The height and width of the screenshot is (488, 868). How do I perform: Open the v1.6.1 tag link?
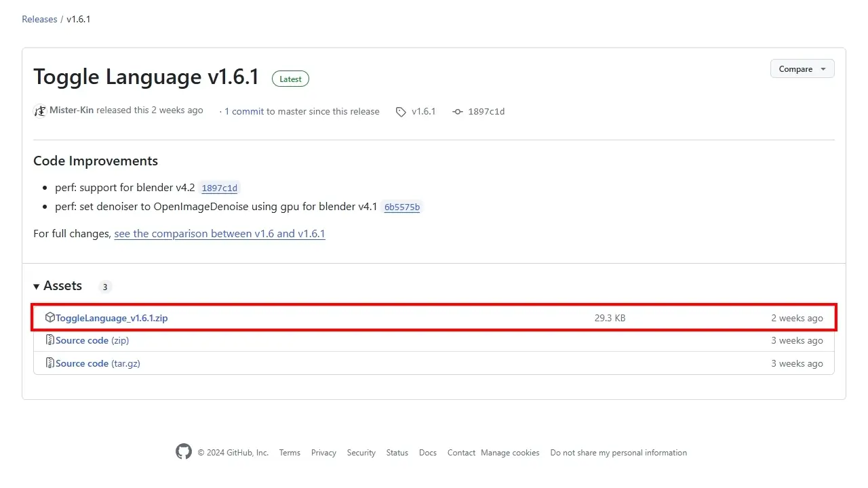424,111
